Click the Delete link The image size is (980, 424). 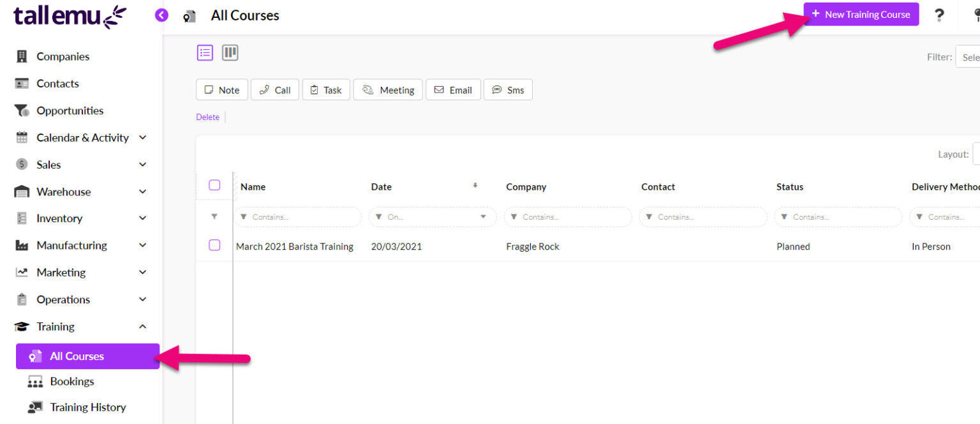click(x=207, y=117)
